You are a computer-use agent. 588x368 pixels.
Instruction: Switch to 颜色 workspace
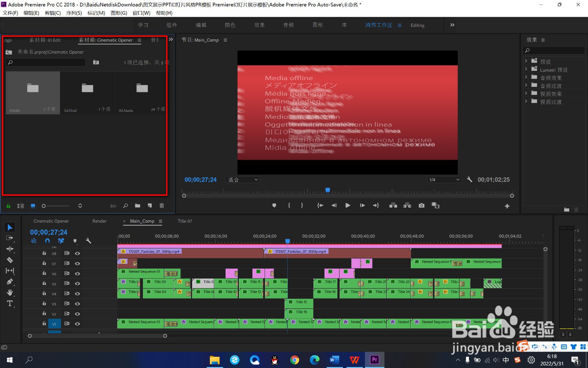point(230,25)
